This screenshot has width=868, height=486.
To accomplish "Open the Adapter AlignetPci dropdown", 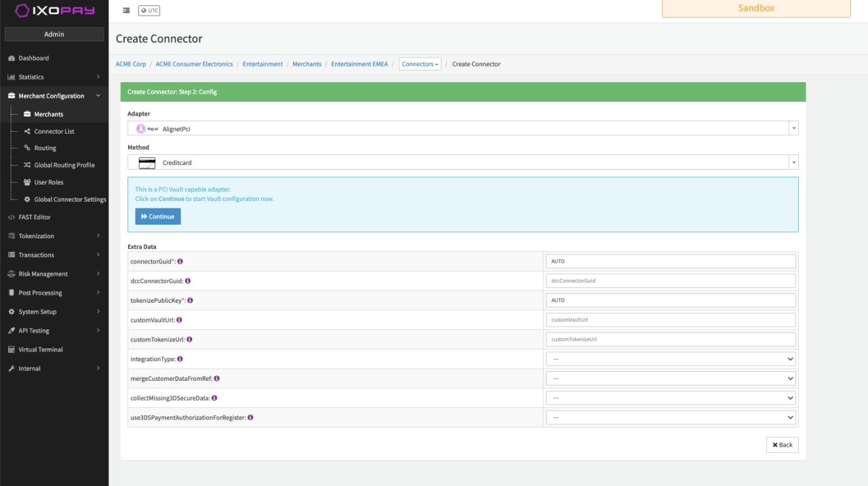I will [x=462, y=128].
